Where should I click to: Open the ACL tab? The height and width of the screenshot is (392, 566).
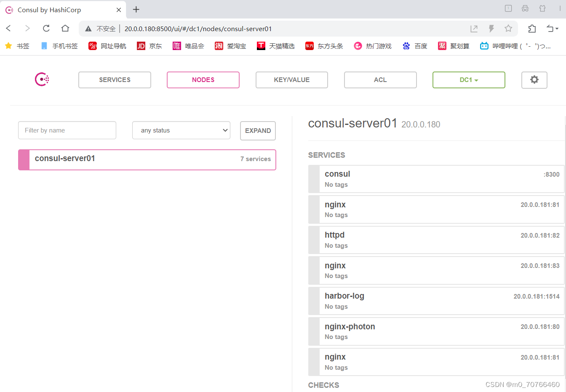380,80
